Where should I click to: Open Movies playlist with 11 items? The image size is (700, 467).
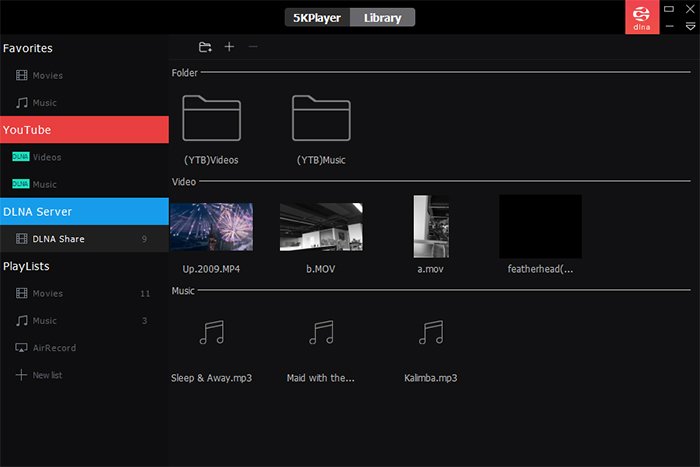pos(84,293)
